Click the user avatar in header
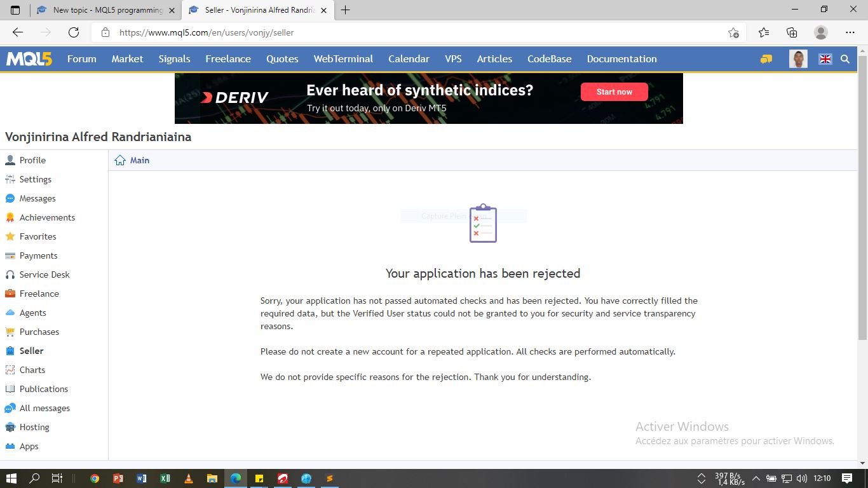868x488 pixels. coord(798,59)
